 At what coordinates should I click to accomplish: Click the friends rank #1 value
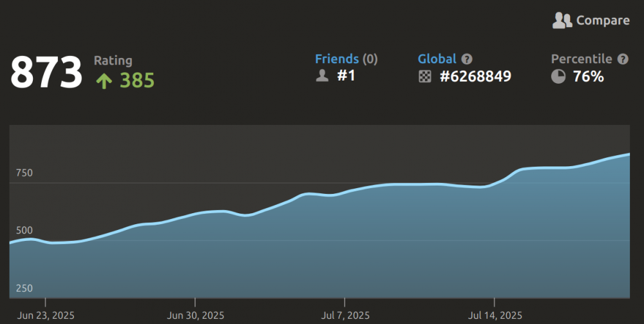pos(346,77)
